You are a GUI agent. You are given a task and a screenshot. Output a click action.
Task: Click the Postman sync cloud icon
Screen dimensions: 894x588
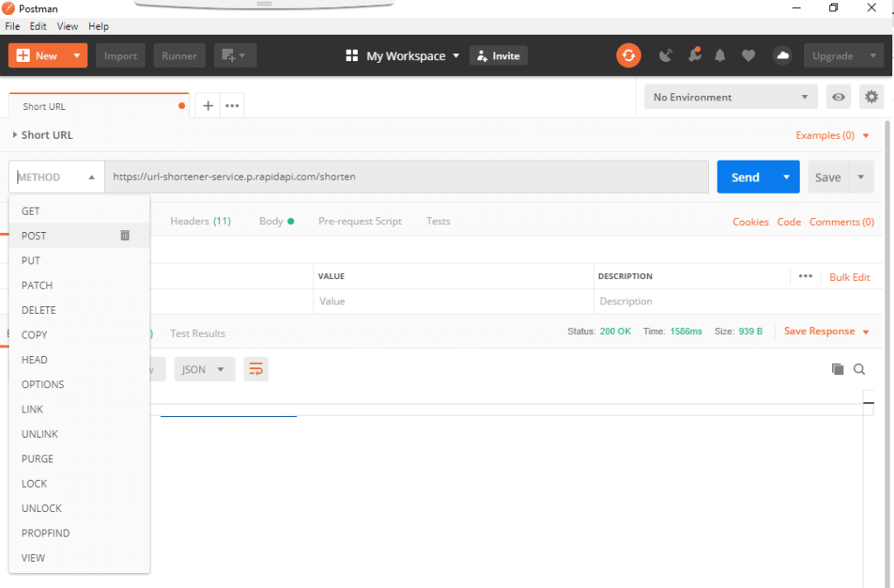pyautogui.click(x=782, y=55)
